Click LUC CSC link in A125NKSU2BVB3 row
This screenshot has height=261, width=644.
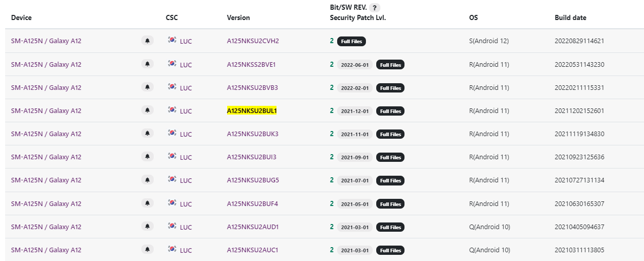186,88
